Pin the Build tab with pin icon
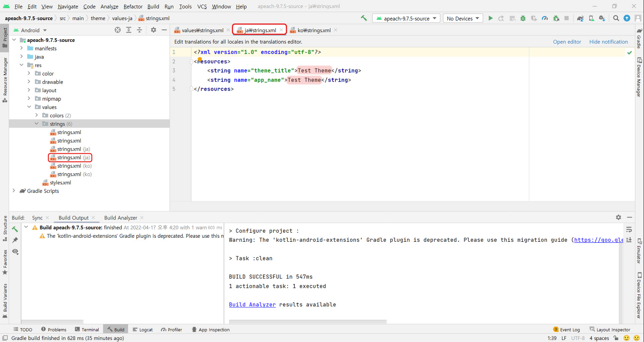Screen dimensions: 644x342 coord(15,240)
